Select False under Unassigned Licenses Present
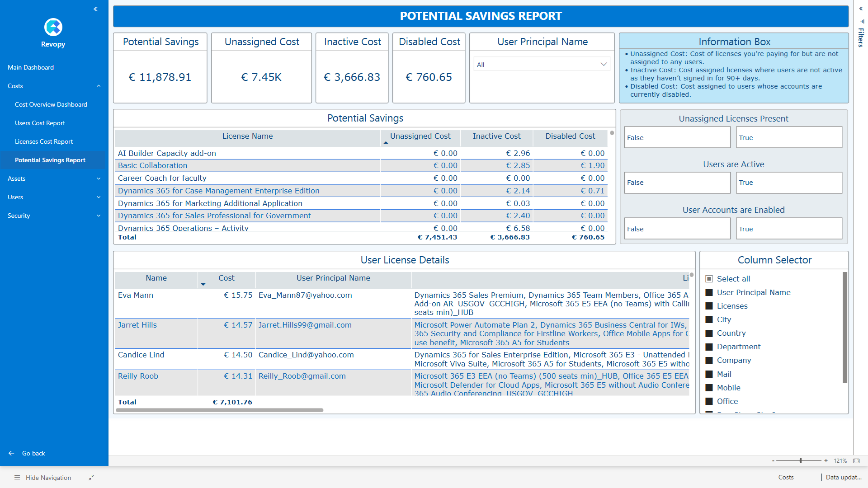This screenshot has height=488, width=868. pyautogui.click(x=677, y=137)
